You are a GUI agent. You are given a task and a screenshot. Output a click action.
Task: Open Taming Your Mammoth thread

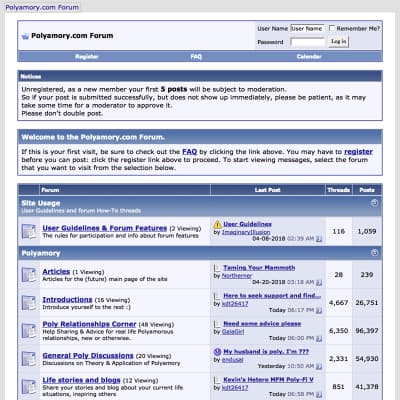(259, 268)
